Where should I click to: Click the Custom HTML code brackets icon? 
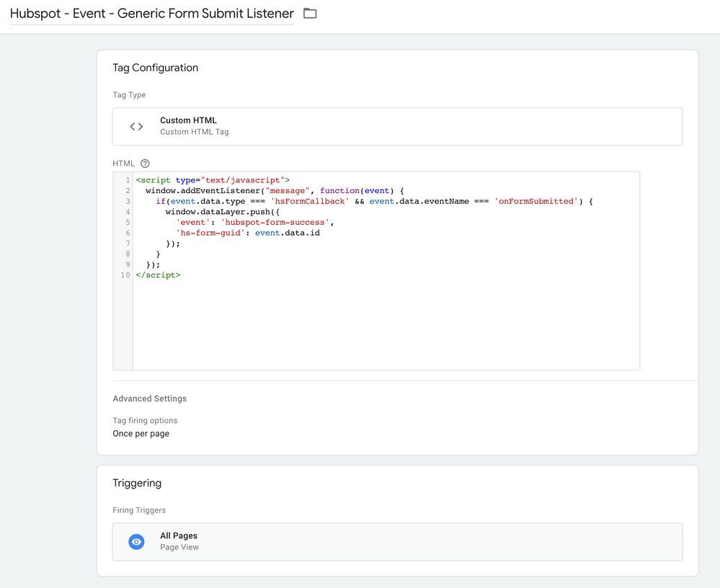(x=136, y=126)
